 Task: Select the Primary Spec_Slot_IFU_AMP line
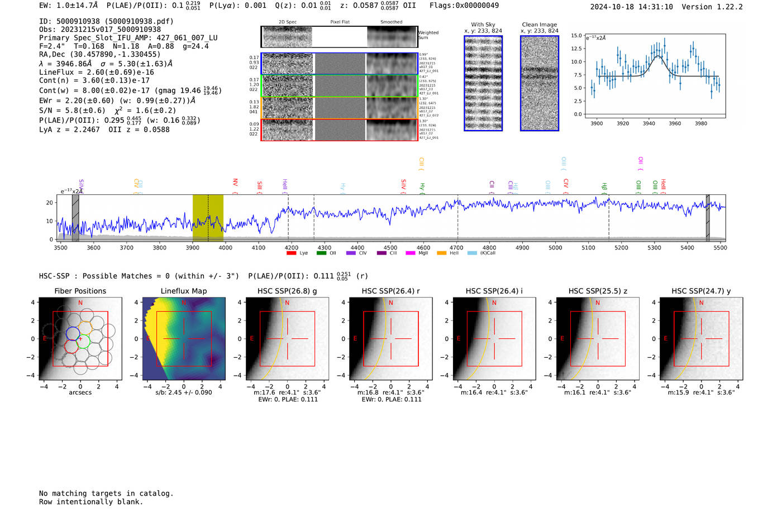[x=128, y=38]
